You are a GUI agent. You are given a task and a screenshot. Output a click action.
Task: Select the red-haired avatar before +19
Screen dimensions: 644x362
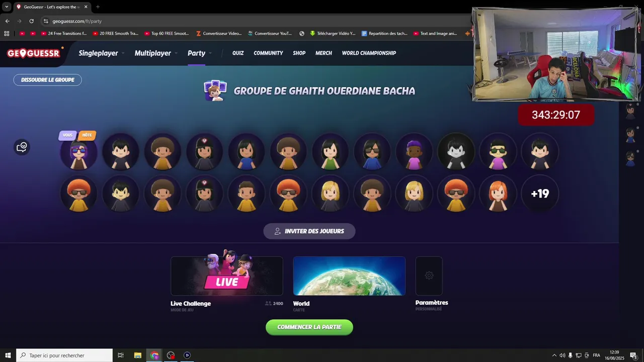[x=498, y=194]
